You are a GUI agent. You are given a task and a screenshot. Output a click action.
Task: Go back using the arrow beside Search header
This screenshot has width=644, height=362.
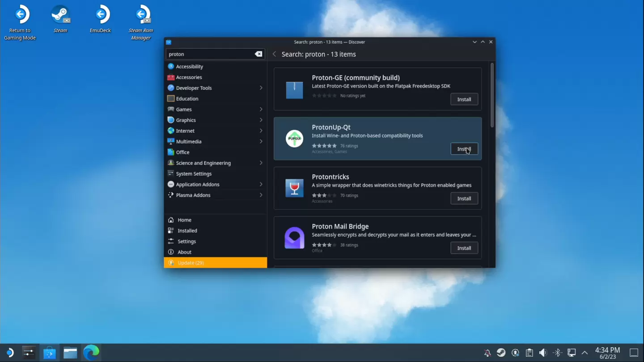[x=274, y=54]
